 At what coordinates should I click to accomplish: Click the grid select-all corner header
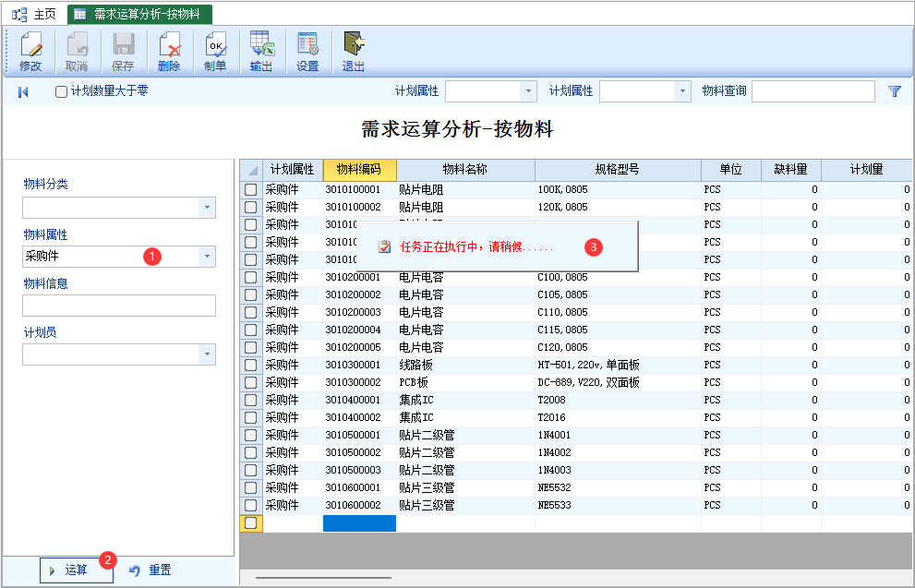coord(251,171)
